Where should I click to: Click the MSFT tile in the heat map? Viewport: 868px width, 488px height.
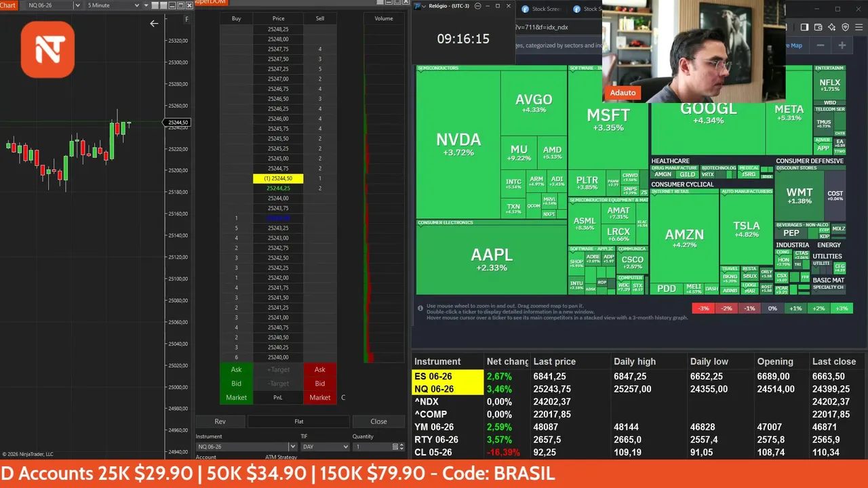coord(608,119)
